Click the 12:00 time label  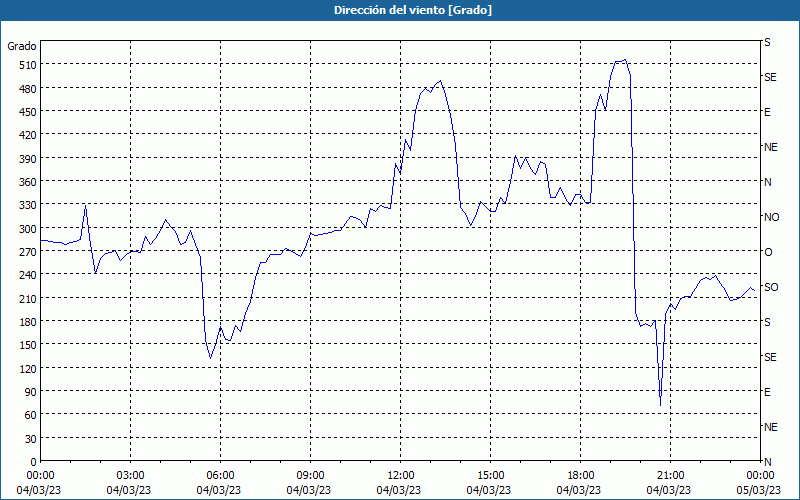click(401, 476)
